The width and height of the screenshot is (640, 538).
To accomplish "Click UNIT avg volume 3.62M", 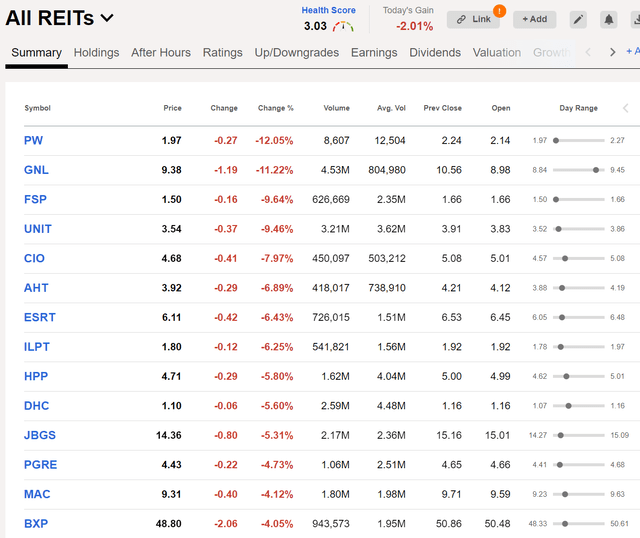I will (x=391, y=229).
